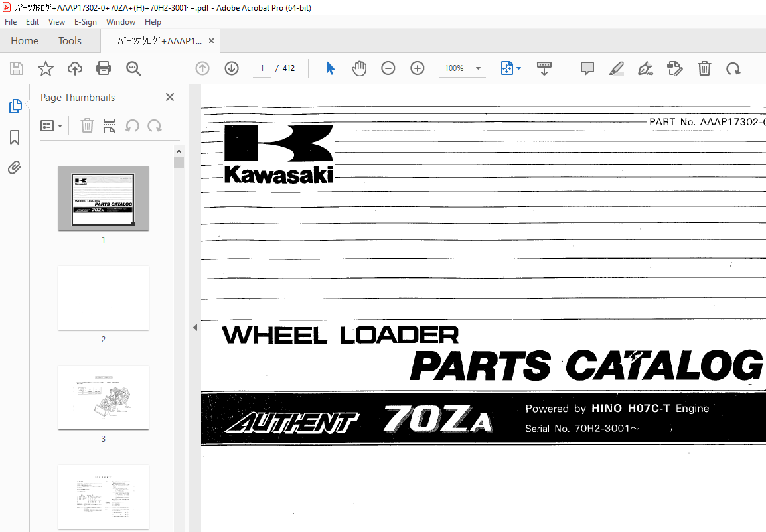The image size is (766, 532).
Task: Click the edit PDF stamp icon
Action: click(674, 68)
